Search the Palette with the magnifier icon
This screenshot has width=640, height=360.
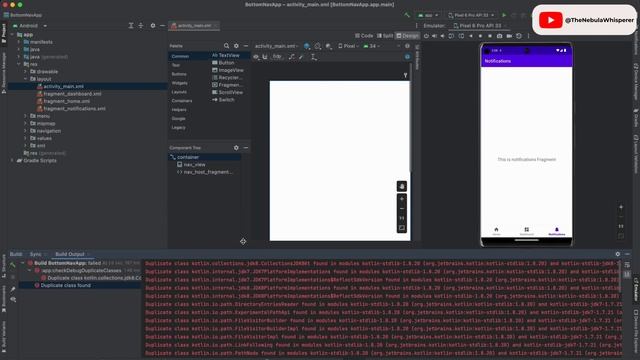point(227,46)
